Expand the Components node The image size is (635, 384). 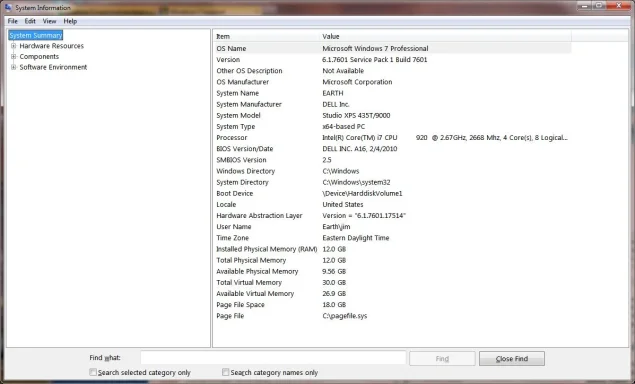pos(13,56)
